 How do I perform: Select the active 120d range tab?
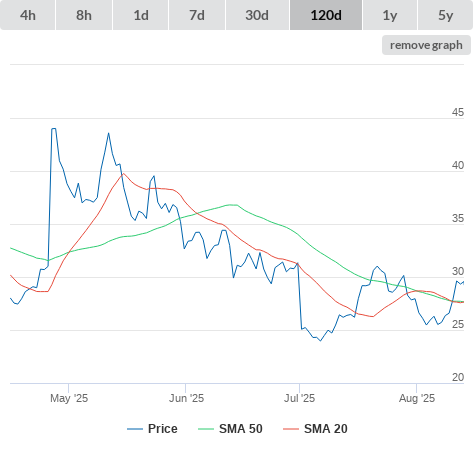(x=326, y=15)
